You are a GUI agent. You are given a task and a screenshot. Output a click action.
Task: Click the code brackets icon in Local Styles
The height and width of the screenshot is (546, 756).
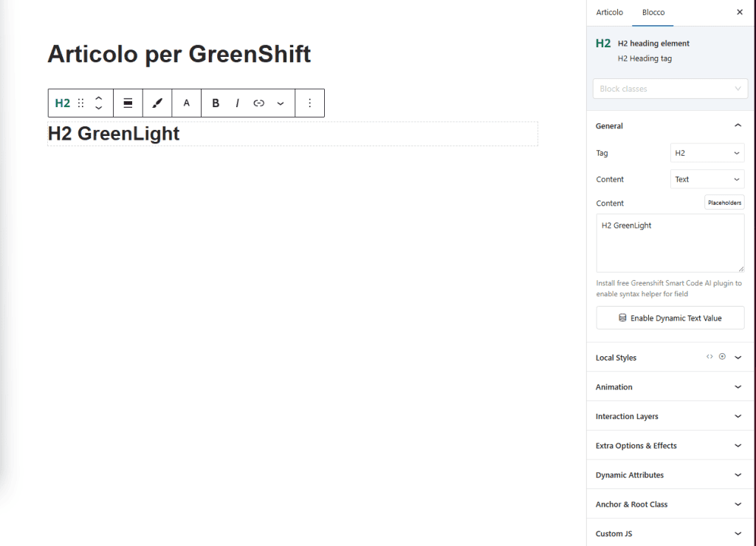[x=709, y=357]
